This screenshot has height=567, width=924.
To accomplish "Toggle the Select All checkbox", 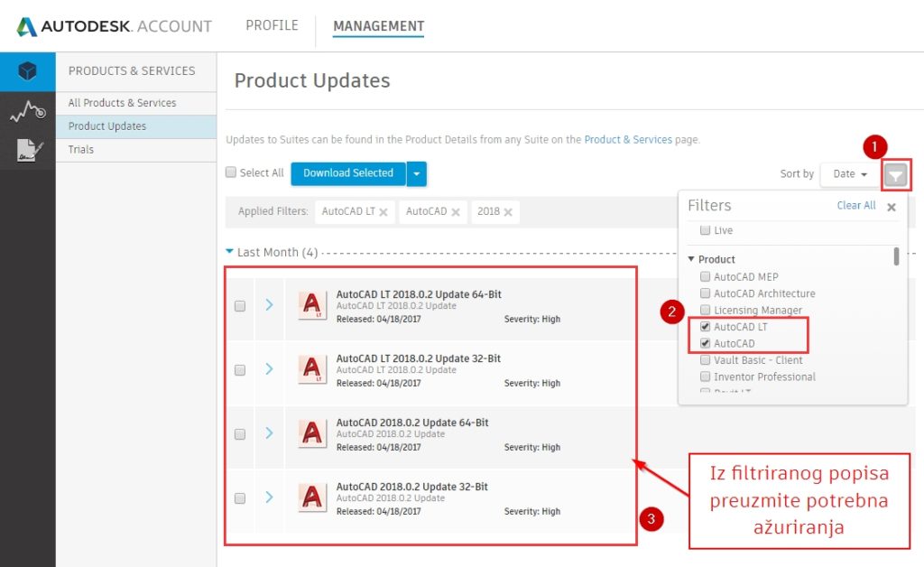I will pos(231,172).
